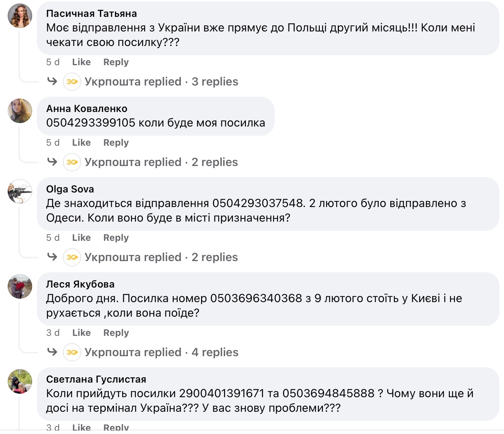
Task: Expand 3 replies under Пасичная Татьяна's comment
Action: point(214,82)
